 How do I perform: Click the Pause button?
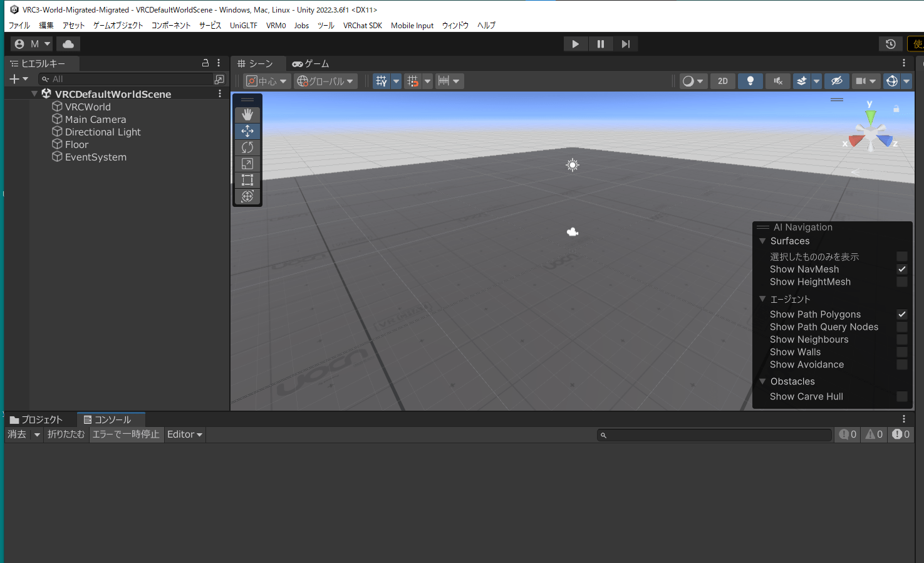600,44
